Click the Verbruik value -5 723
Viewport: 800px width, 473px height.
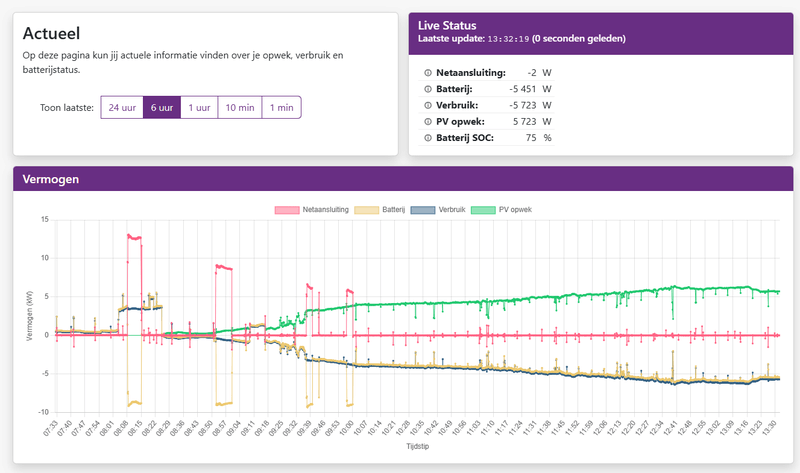pos(523,106)
